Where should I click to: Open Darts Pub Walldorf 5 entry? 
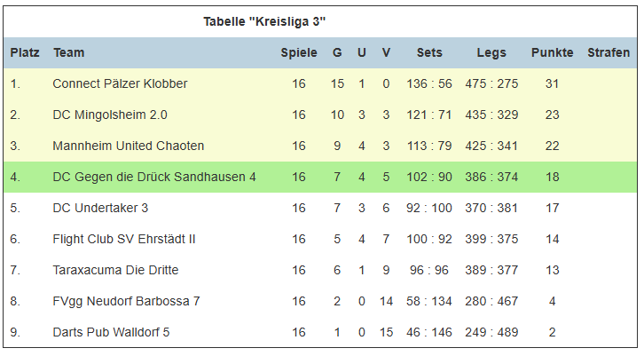pos(111,332)
